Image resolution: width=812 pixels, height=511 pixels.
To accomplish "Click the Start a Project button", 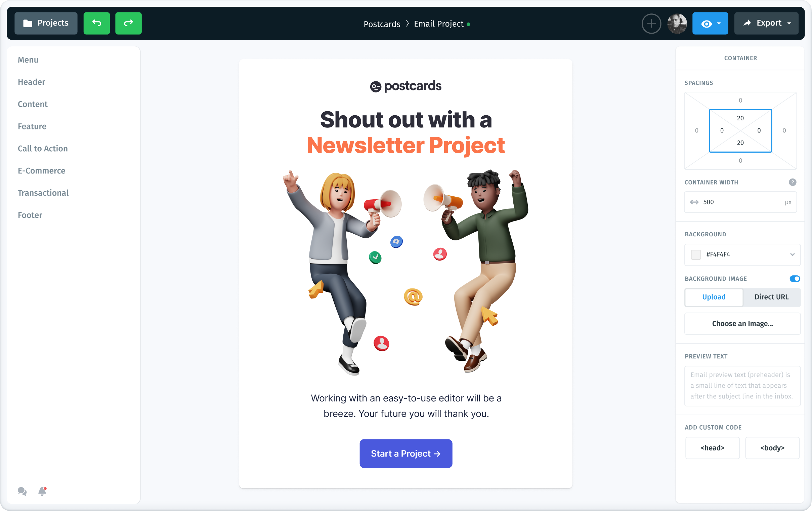I will (x=406, y=453).
